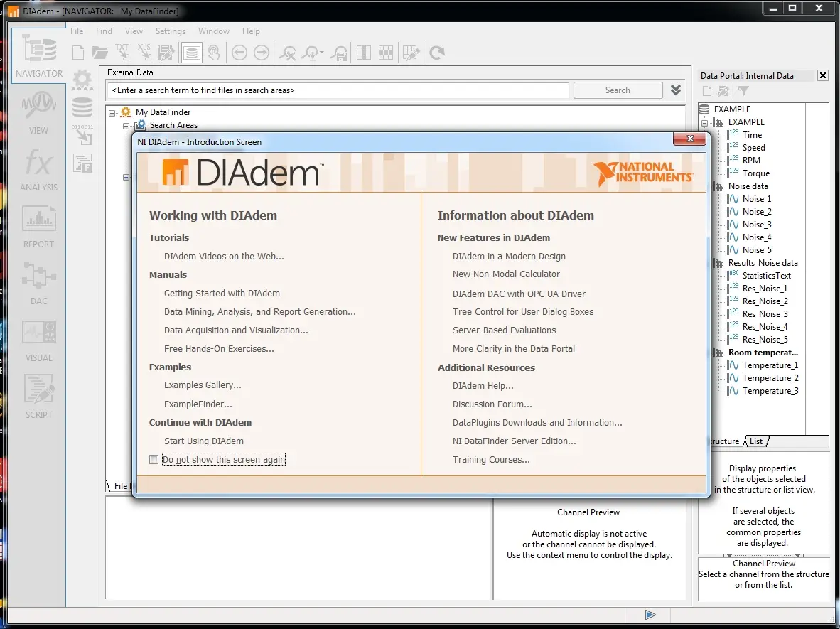
Task: Close the Data Portal panel
Action: (823, 75)
